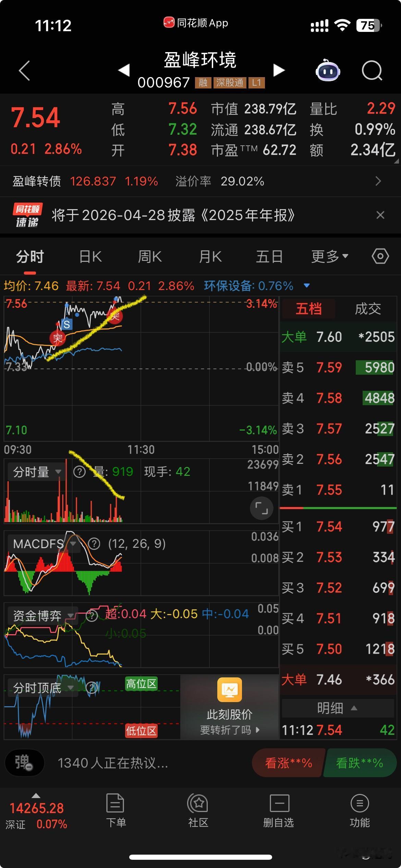Viewport: 401px width, 868px height.
Task: Tap the 高位区 marker label
Action: point(141,684)
